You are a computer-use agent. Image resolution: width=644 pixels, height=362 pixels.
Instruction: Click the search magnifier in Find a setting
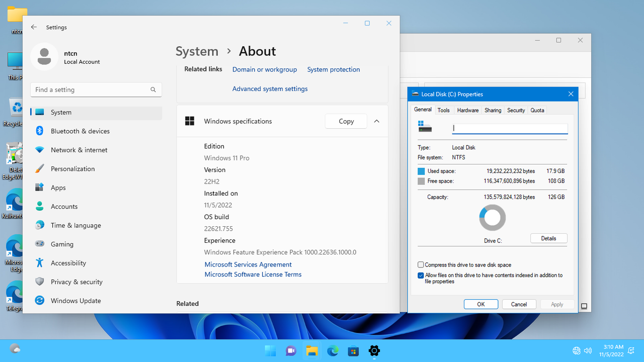(153, 89)
